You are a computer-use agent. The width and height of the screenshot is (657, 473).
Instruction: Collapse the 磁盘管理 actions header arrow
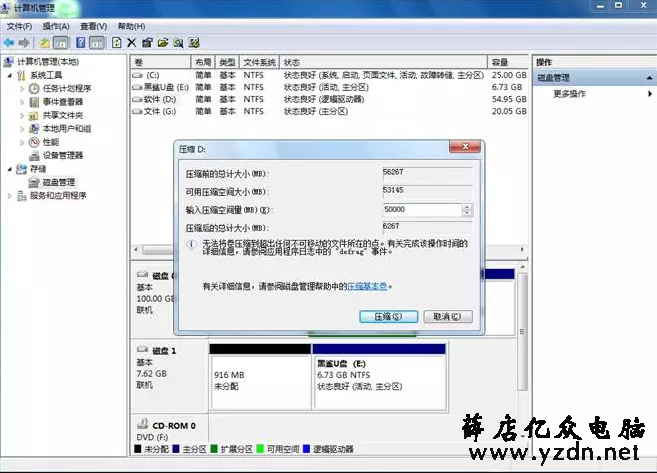[x=649, y=78]
